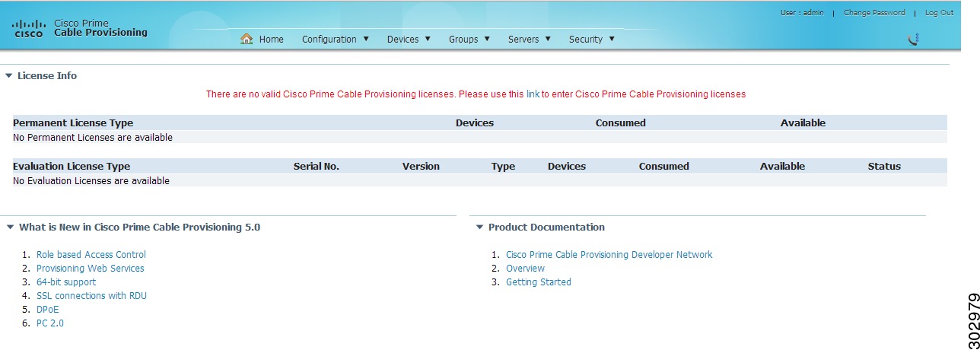
Task: Click 'User : admin' text
Action: coord(802,13)
